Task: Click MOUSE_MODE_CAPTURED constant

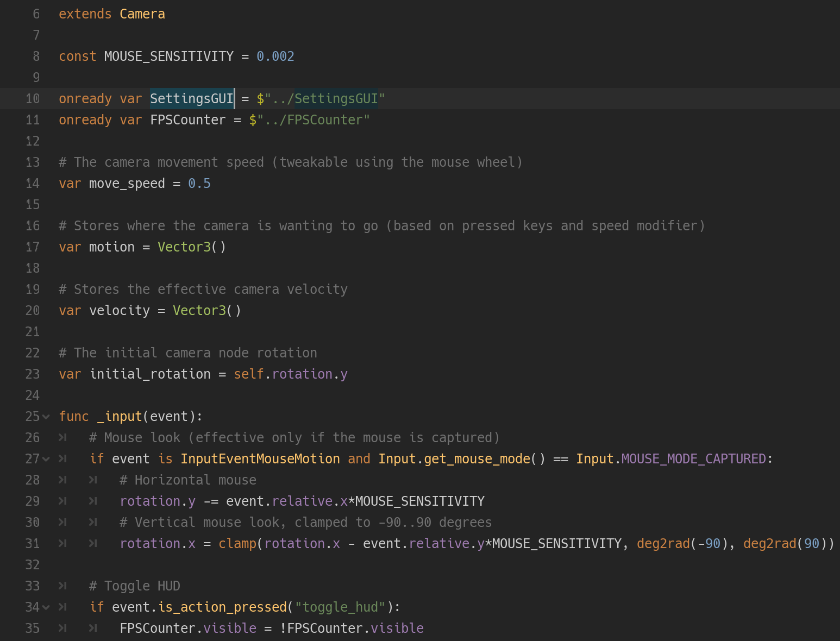Action: click(694, 459)
